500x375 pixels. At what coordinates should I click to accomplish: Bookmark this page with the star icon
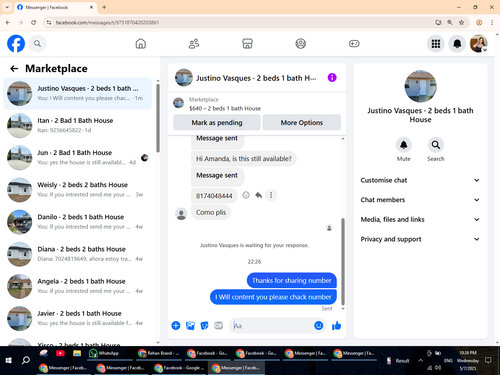(x=461, y=22)
